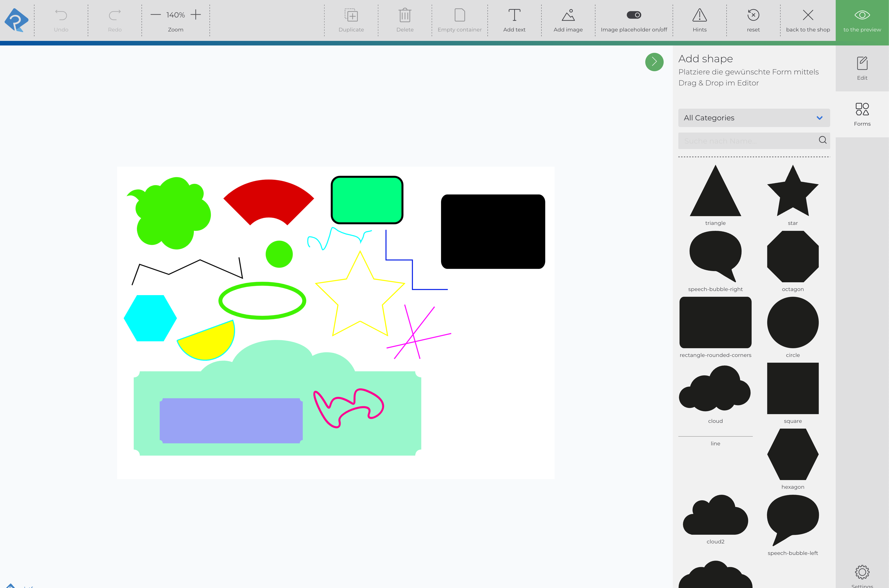Image resolution: width=889 pixels, height=588 pixels.
Task: Select the red fan shape on canvas
Action: point(269,199)
